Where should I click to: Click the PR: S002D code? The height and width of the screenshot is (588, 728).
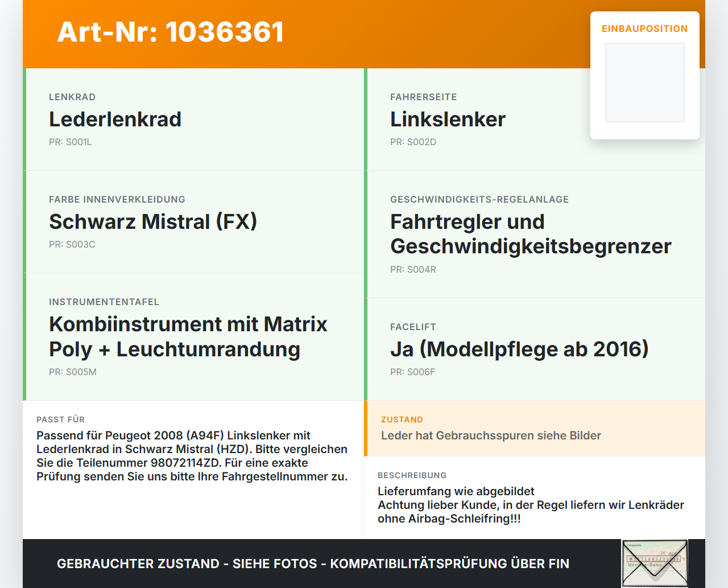coord(413,142)
